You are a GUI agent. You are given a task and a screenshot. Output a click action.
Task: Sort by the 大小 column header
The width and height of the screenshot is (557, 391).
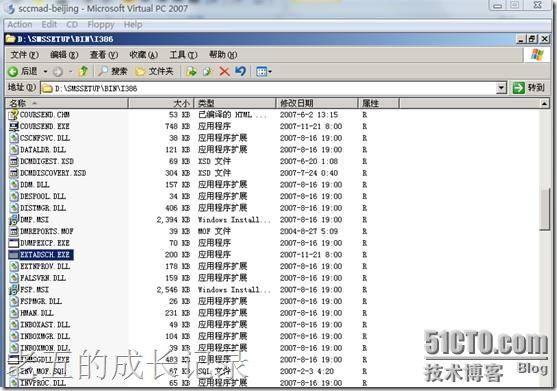[x=161, y=103]
